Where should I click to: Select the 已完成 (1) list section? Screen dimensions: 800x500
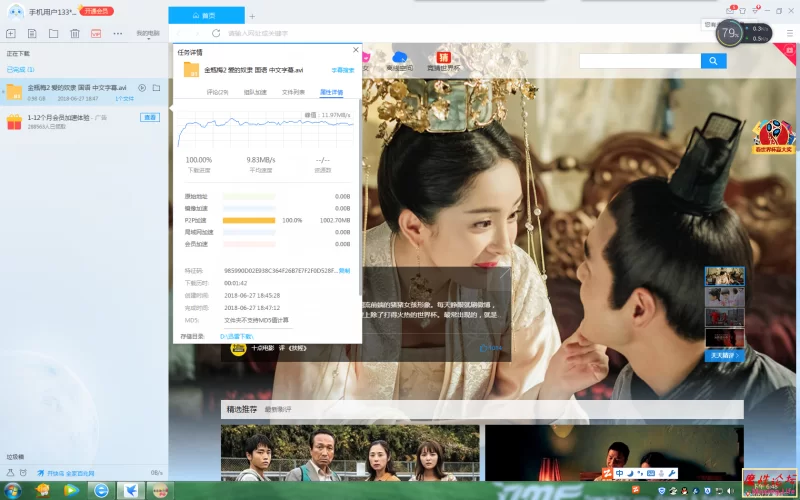[20, 69]
